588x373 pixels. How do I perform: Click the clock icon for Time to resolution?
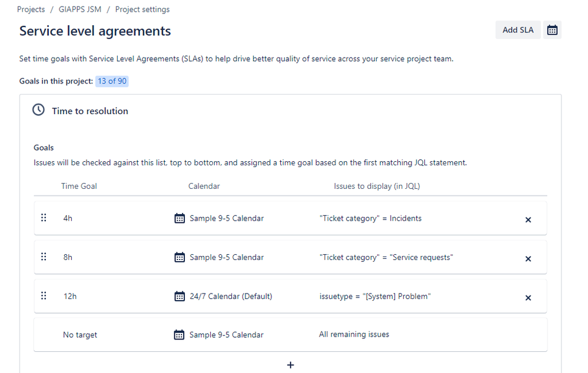[x=38, y=110]
